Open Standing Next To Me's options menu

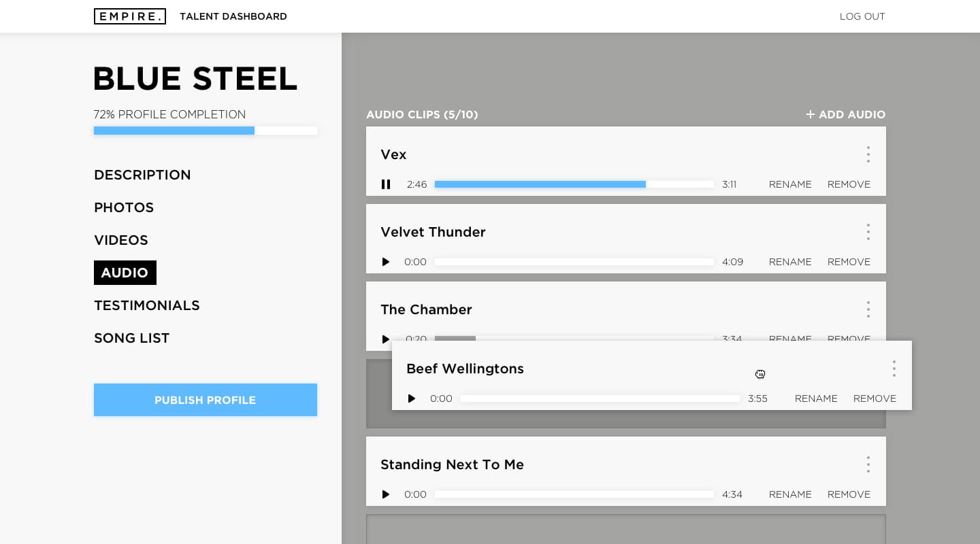pyautogui.click(x=868, y=464)
